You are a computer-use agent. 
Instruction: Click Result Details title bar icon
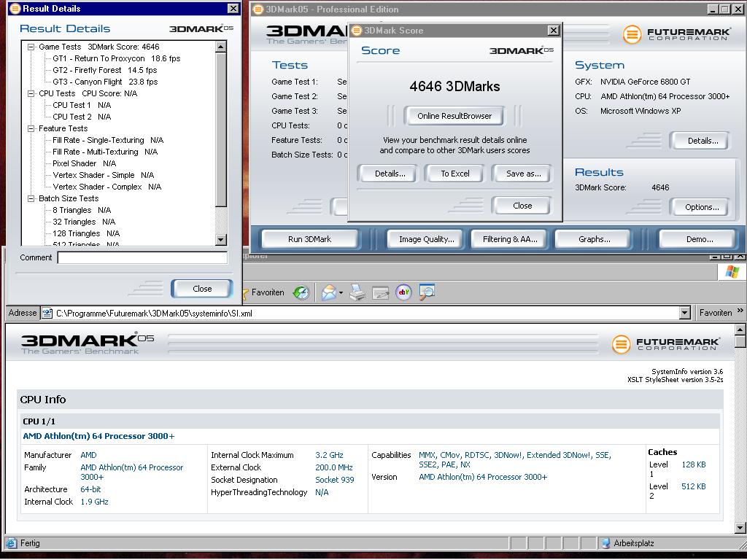[15, 9]
